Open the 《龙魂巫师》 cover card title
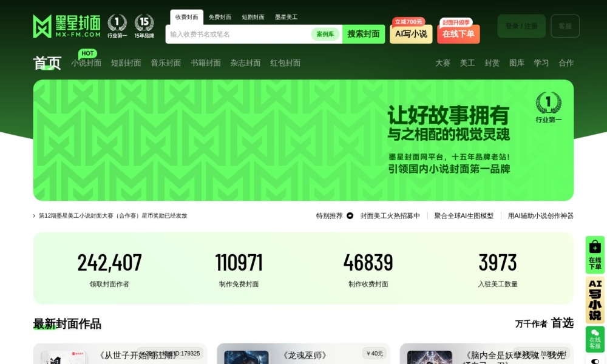Image resolution: width=607 pixels, height=364 pixels. pyautogui.click(x=305, y=355)
